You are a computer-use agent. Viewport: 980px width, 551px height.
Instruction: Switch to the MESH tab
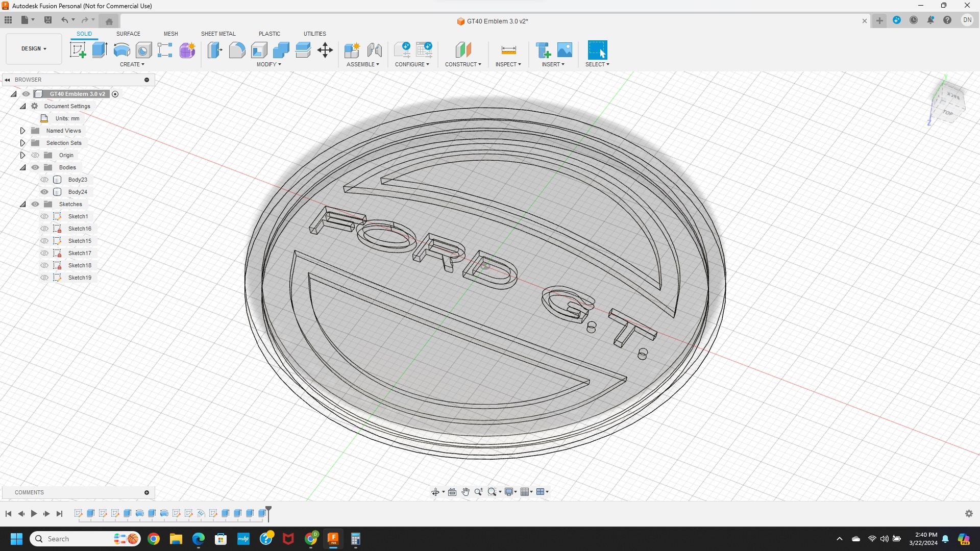(x=171, y=34)
